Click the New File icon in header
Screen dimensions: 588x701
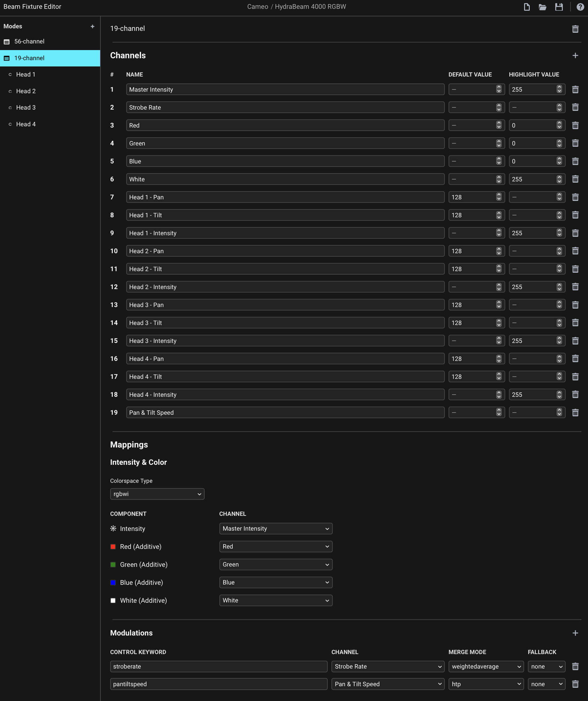[527, 7]
